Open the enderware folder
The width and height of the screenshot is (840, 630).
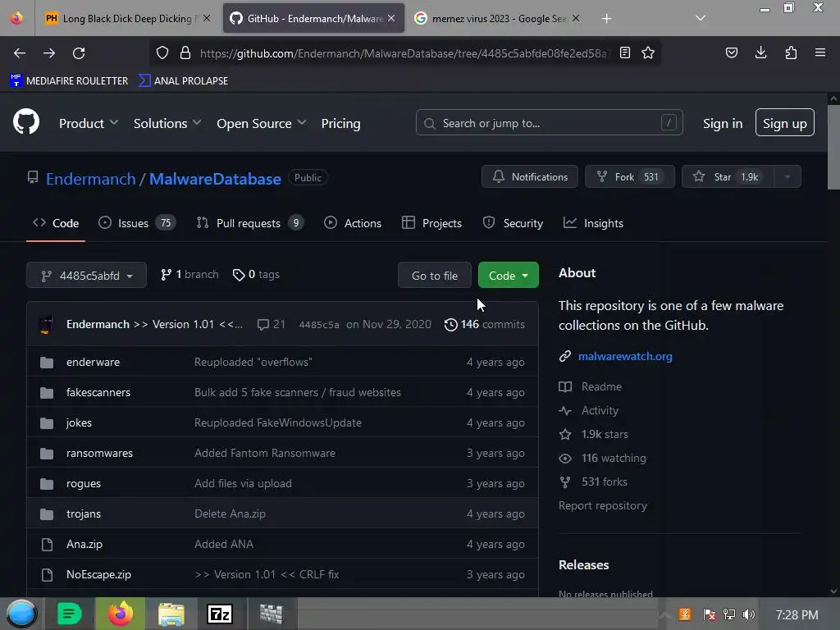[x=94, y=362]
